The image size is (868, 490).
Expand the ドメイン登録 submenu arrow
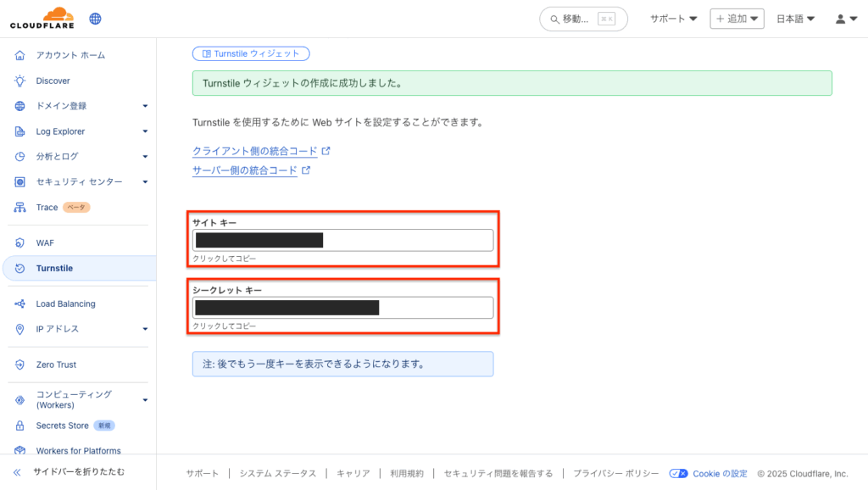145,106
